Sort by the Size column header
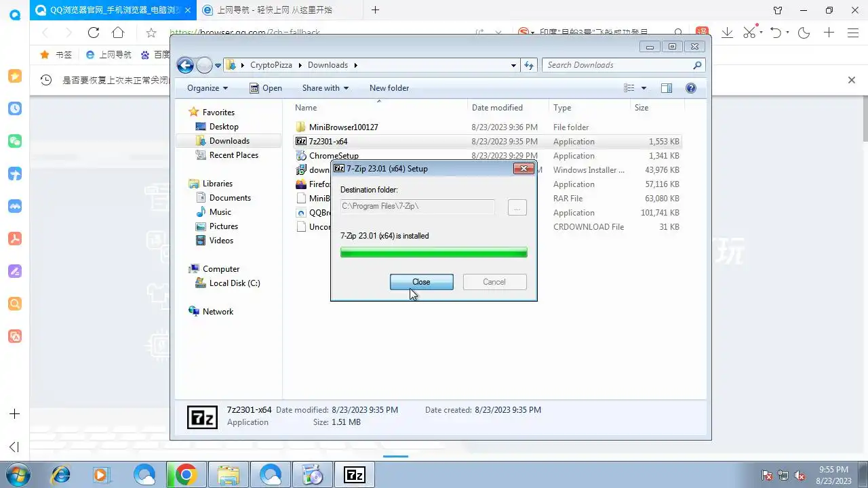The width and height of the screenshot is (868, 488). pyautogui.click(x=657, y=108)
